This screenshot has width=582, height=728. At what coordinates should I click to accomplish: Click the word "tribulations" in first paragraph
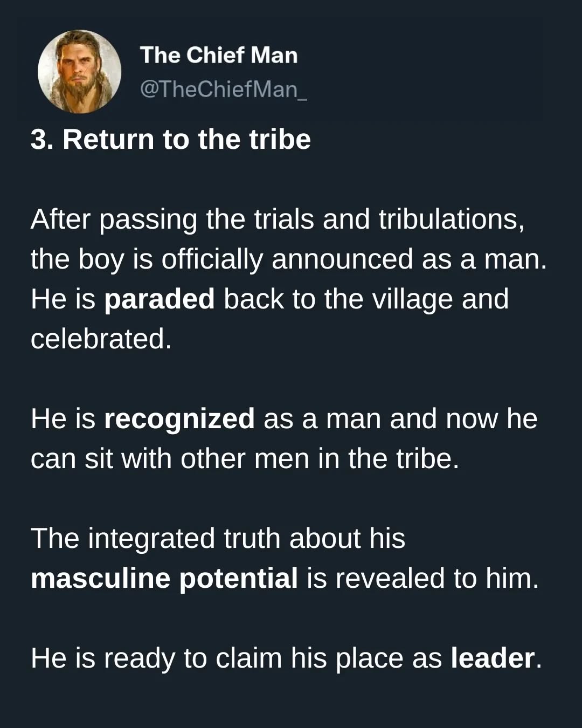pyautogui.click(x=451, y=219)
